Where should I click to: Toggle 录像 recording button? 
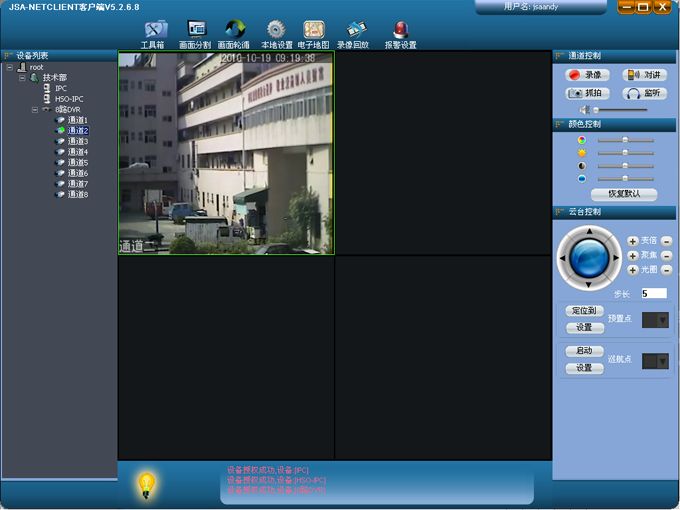pos(588,75)
